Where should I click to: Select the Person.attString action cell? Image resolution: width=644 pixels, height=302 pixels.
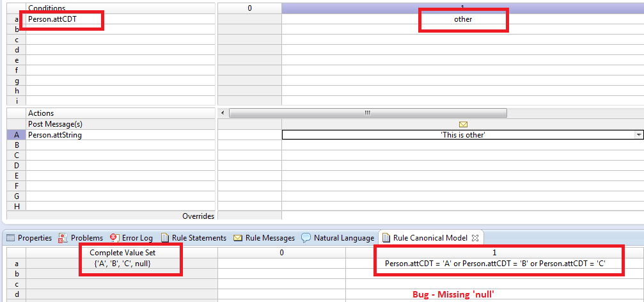pyautogui.click(x=120, y=135)
